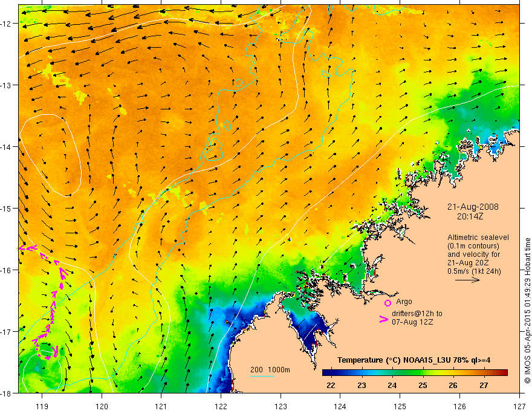Click the velocity scale reference arrow
The width and height of the screenshot is (532, 411).
pos(467,280)
